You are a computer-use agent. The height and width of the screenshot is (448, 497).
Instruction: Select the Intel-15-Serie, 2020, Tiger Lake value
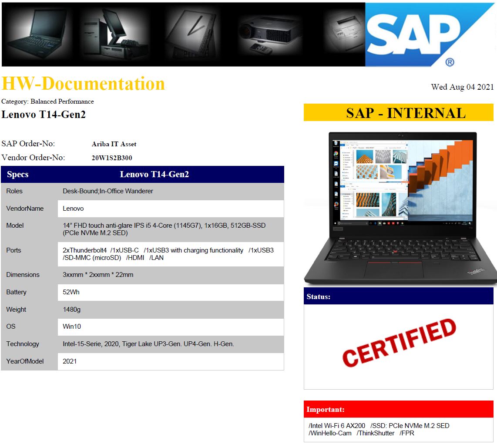(x=148, y=344)
